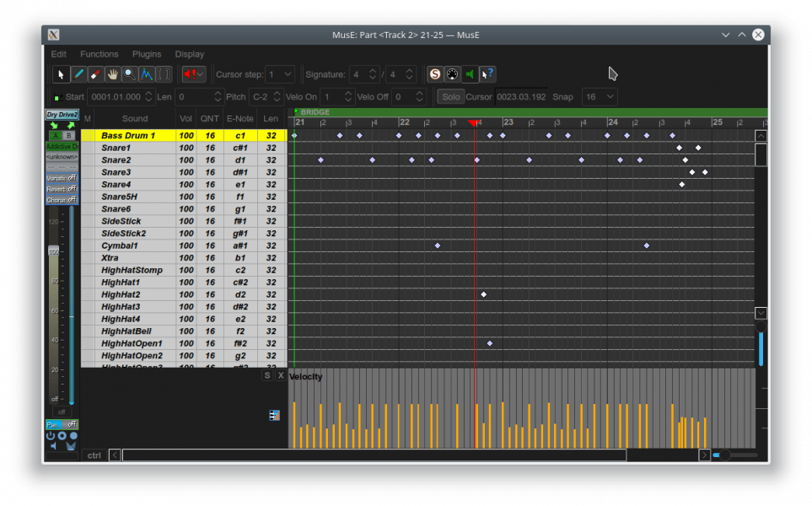Select the pointer arrow tool
This screenshot has height=506, width=812.
point(61,74)
